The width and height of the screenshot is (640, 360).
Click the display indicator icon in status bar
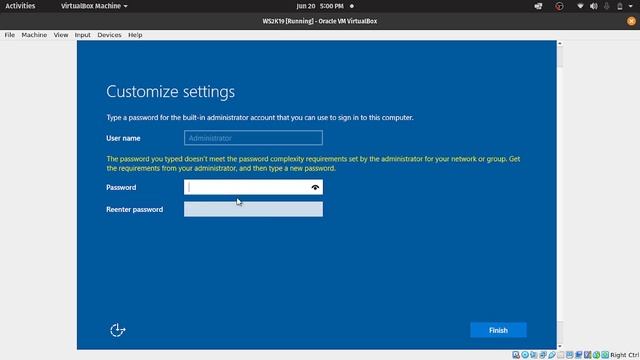570,355
